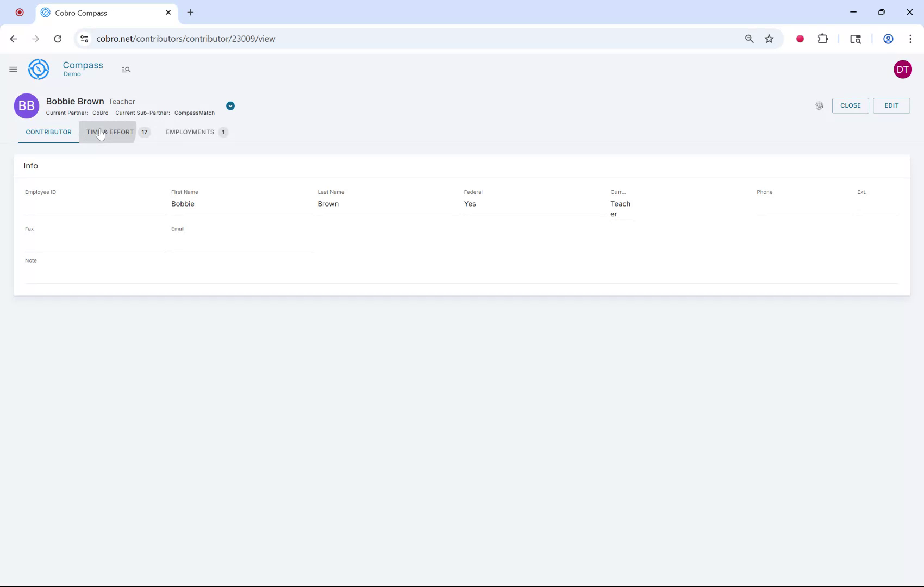The image size is (924, 587).
Task: Click the red recording indicator in toolbar
Action: click(x=800, y=39)
